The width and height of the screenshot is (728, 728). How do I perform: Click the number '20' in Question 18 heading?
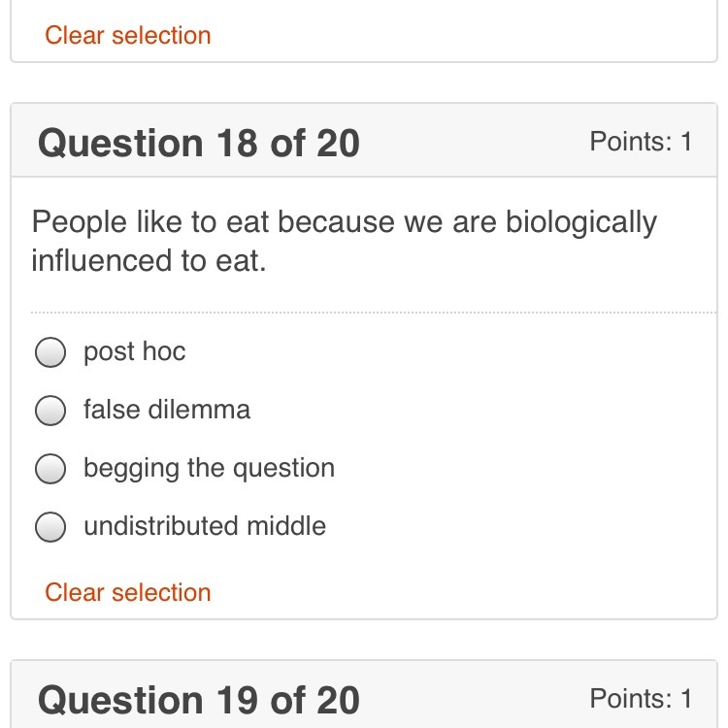(x=338, y=144)
